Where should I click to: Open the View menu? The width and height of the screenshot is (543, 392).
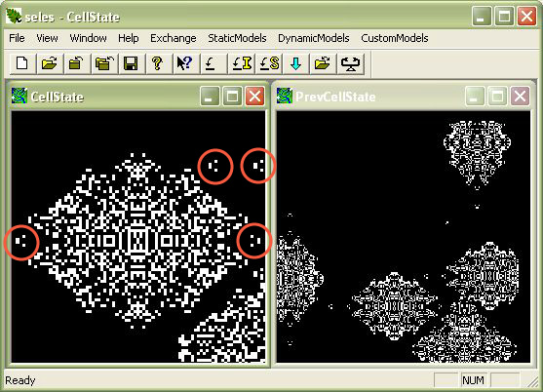point(47,38)
